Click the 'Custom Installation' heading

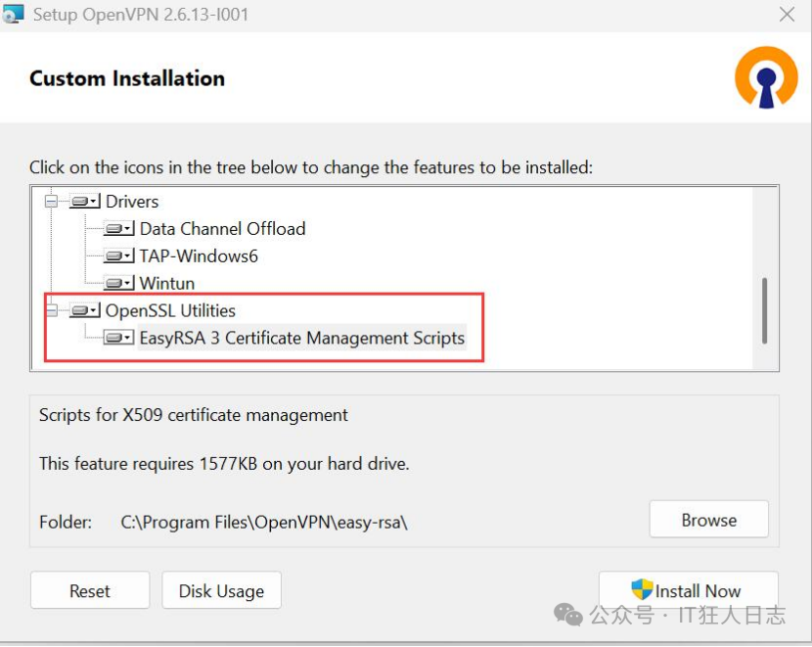127,78
